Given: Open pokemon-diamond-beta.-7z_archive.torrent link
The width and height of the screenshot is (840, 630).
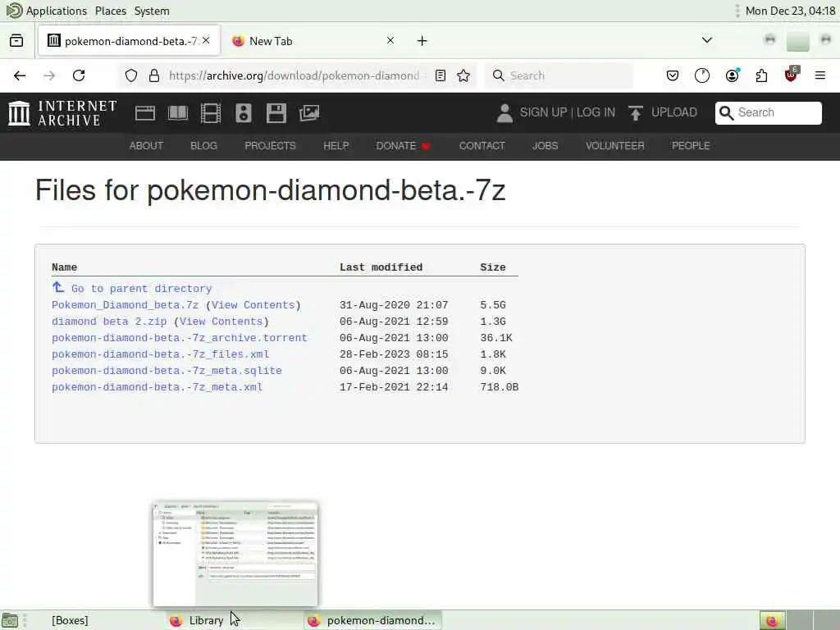Looking at the screenshot, I should 180,338.
